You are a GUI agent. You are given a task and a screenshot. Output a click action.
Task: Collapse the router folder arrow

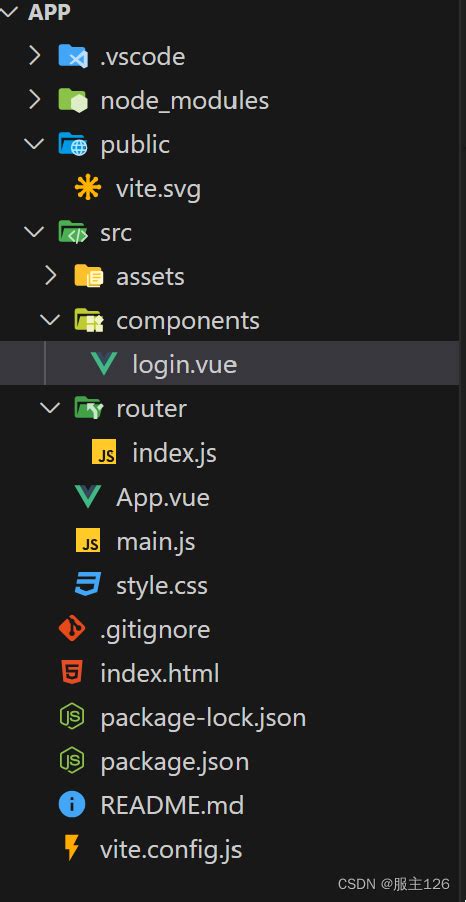tap(51, 408)
